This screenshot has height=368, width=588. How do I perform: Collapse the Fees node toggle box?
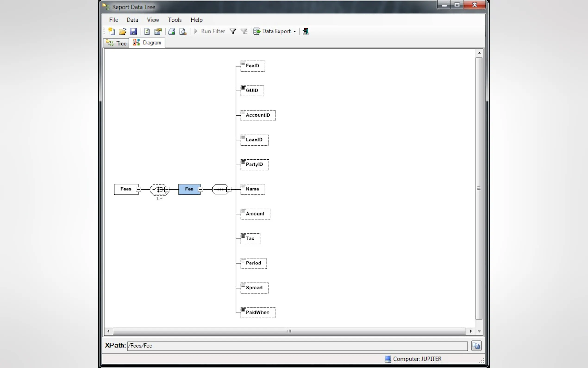click(x=138, y=189)
